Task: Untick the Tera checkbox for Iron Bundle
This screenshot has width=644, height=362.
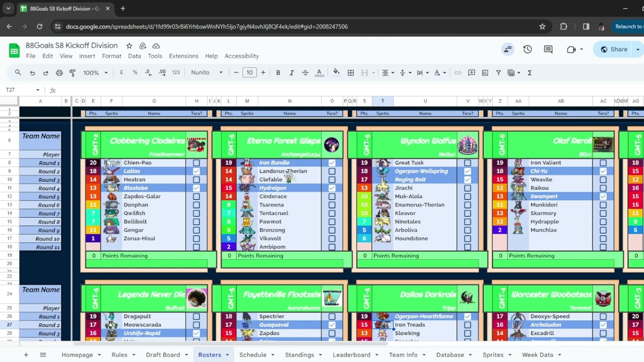Action: pos(332,163)
